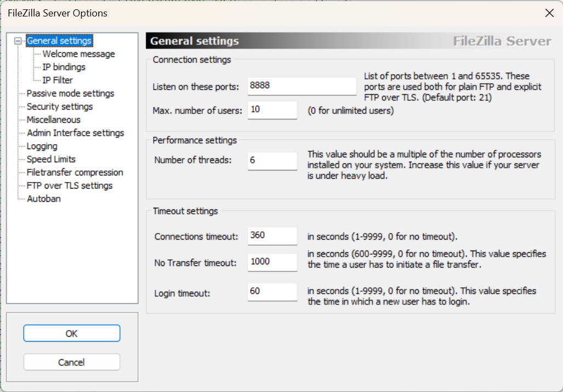Open the Miscellaneous options page
563x392 pixels.
54,120
